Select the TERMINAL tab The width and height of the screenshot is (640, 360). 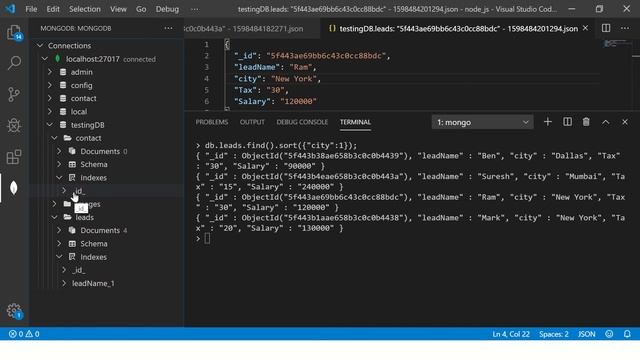(355, 122)
